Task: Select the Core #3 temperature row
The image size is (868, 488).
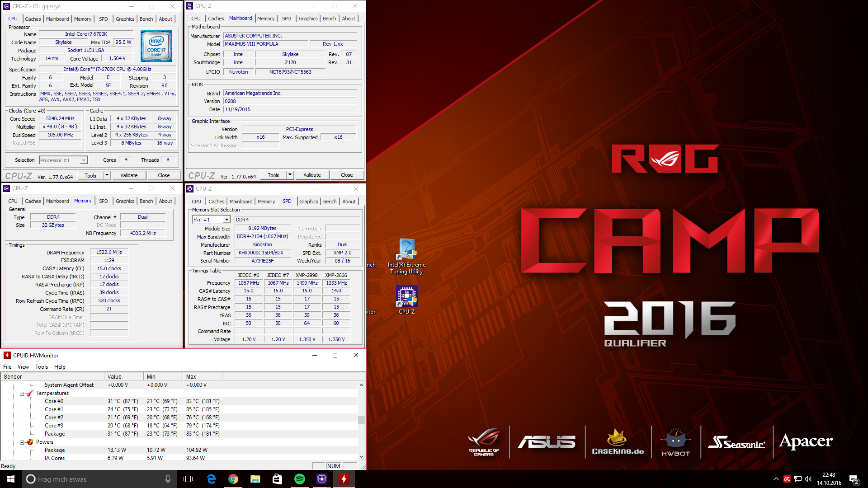Action: [179, 426]
